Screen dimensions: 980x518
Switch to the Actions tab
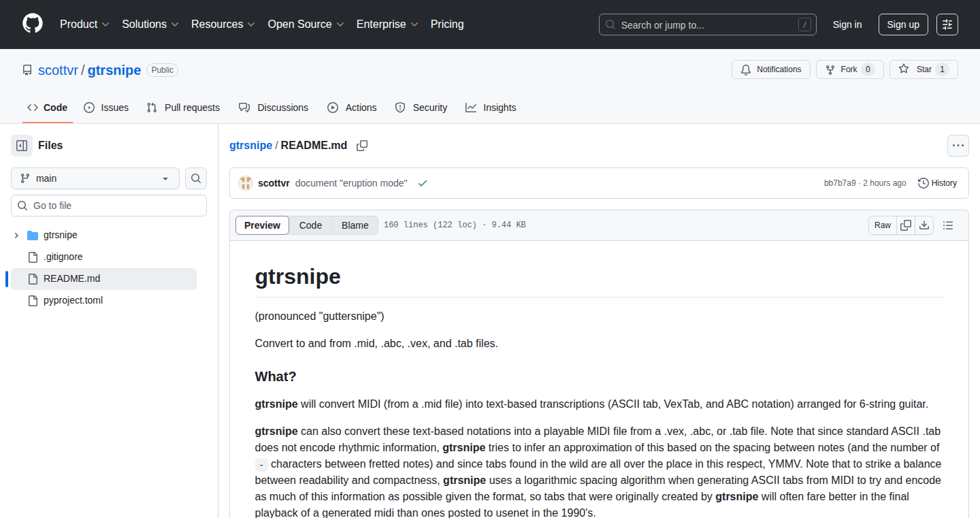pos(352,108)
